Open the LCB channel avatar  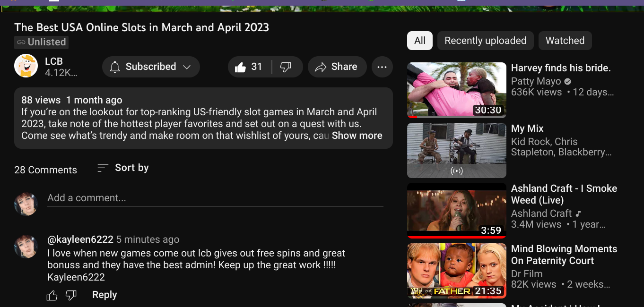point(26,66)
